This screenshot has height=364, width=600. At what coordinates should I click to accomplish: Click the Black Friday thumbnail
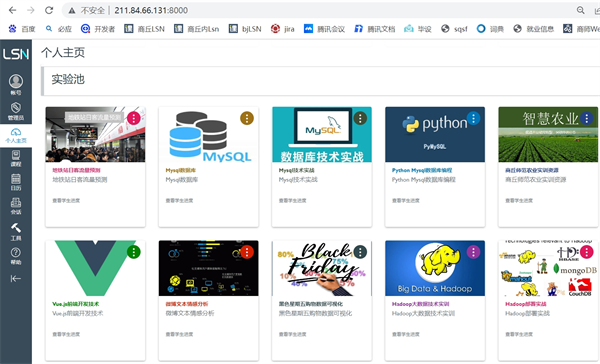point(322,268)
